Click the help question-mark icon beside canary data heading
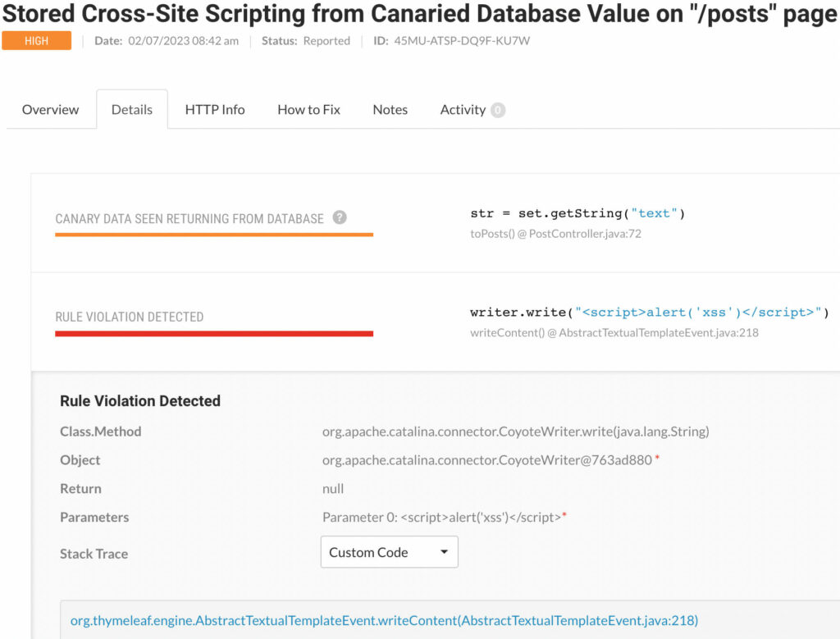 tap(340, 217)
